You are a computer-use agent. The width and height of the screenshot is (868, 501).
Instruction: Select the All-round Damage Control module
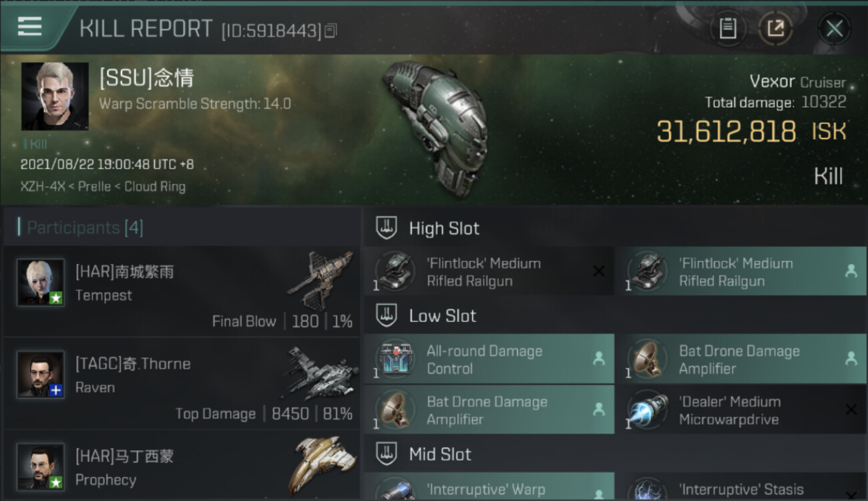pyautogui.click(x=489, y=359)
